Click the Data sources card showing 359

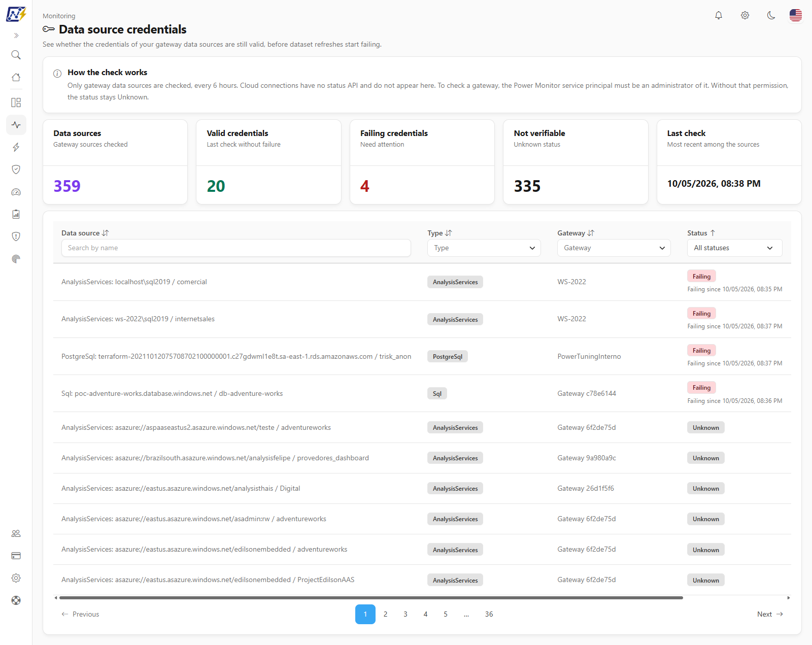pyautogui.click(x=115, y=162)
